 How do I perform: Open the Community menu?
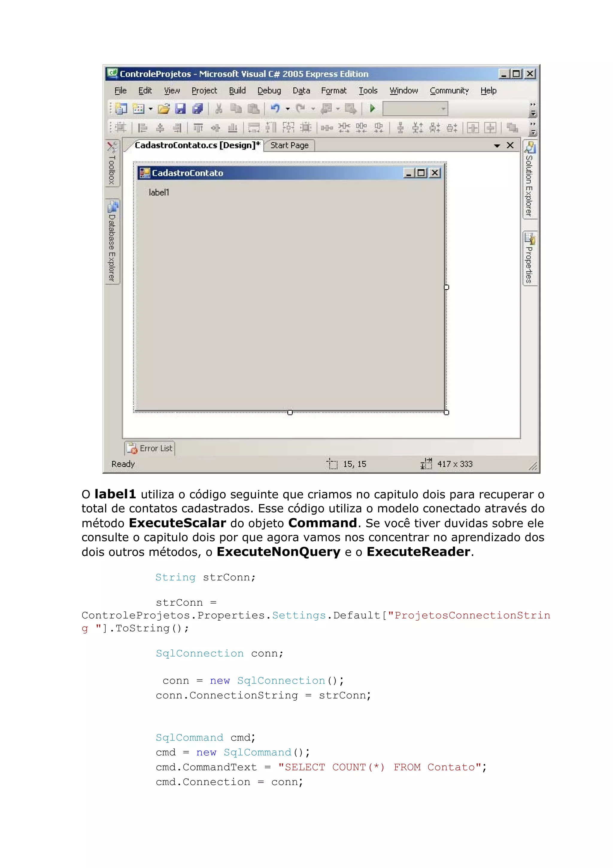point(449,91)
